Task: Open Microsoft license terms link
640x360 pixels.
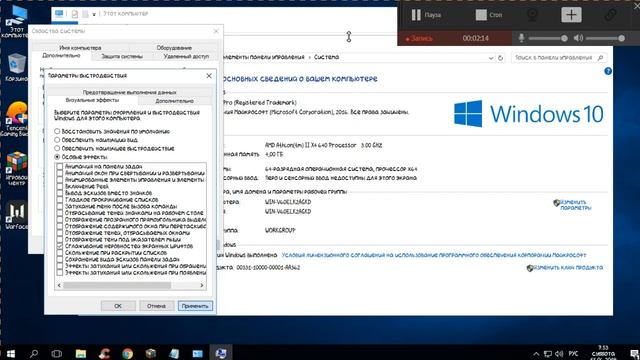Action: (434, 255)
